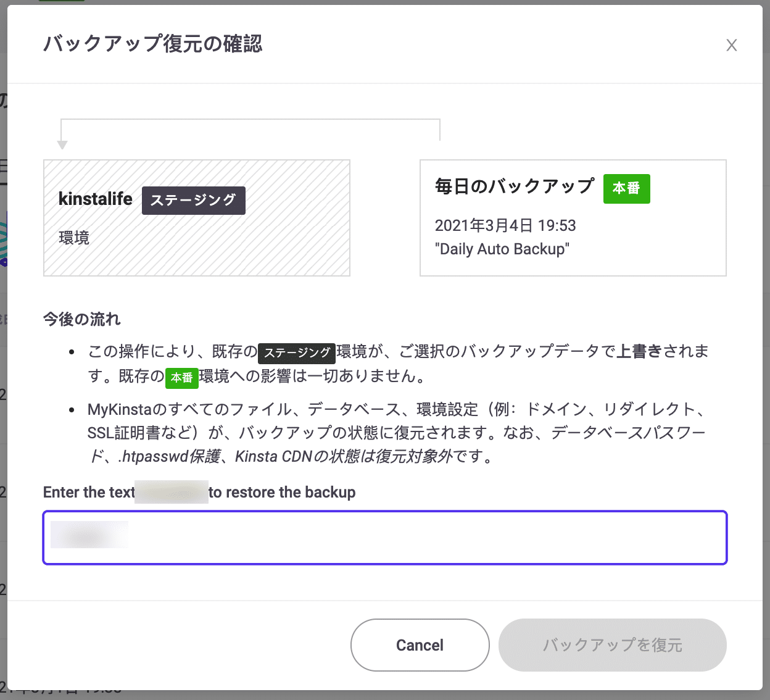The height and width of the screenshot is (700, 770).
Task: Click the "Daily Auto Backup" label
Action: pos(502,249)
